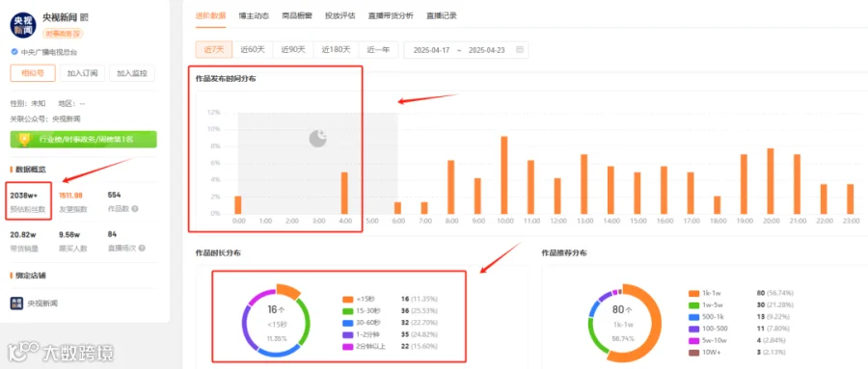Toggle the purple 1-2分钟 legend swatch
Image resolution: width=868 pixels, height=369 pixels.
347,334
